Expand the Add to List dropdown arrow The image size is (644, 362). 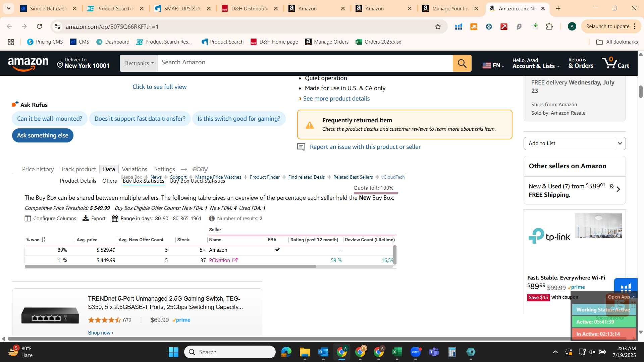(620, 143)
